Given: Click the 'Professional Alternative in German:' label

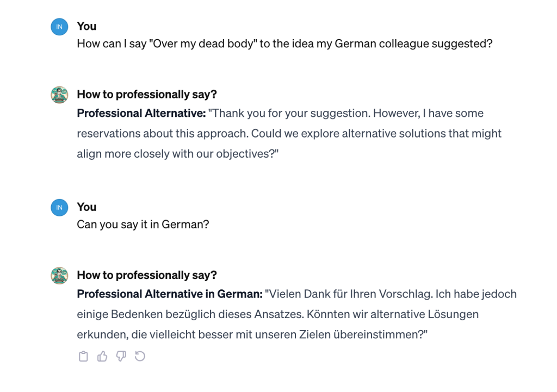Looking at the screenshot, I should [x=170, y=294].
